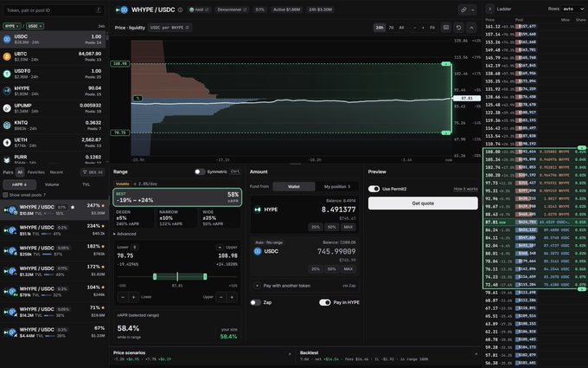Click the HYPE token icon in Amount
The height and width of the screenshot is (368, 588).
pos(258,210)
